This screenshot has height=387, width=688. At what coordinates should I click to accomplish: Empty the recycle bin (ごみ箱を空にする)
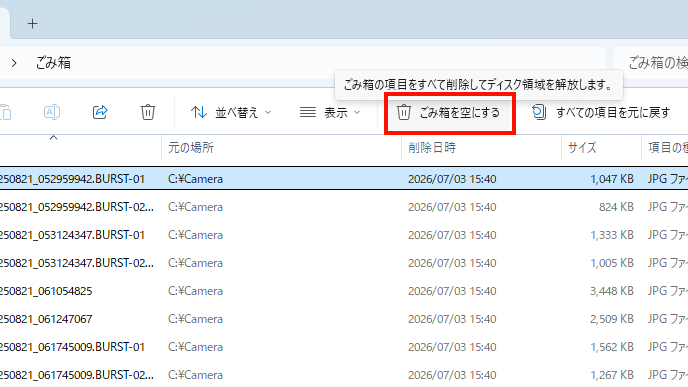448,113
